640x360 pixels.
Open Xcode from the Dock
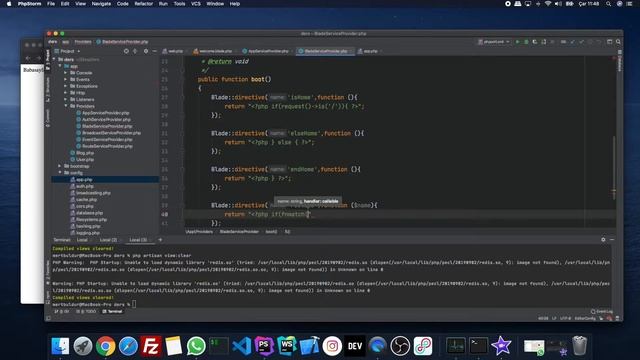(309, 346)
